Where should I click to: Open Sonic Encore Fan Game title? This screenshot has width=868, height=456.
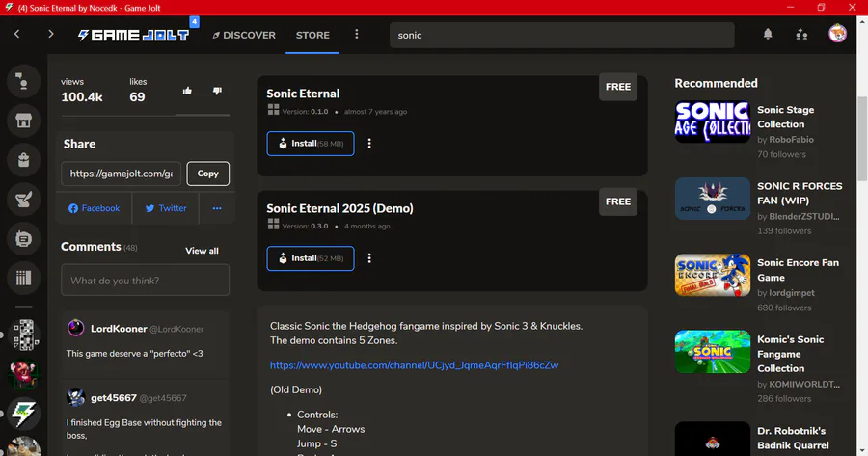799,270
